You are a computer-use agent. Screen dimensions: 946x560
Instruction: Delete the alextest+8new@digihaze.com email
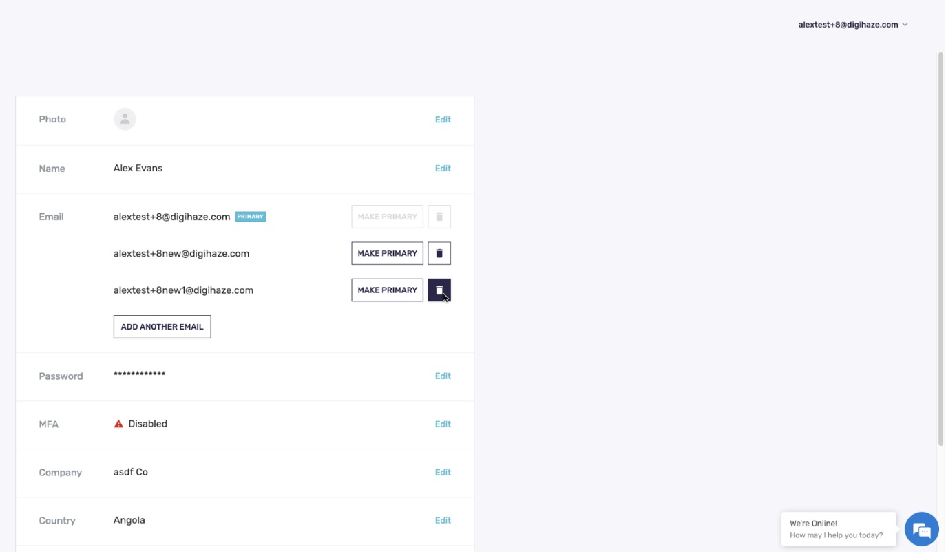(x=439, y=253)
